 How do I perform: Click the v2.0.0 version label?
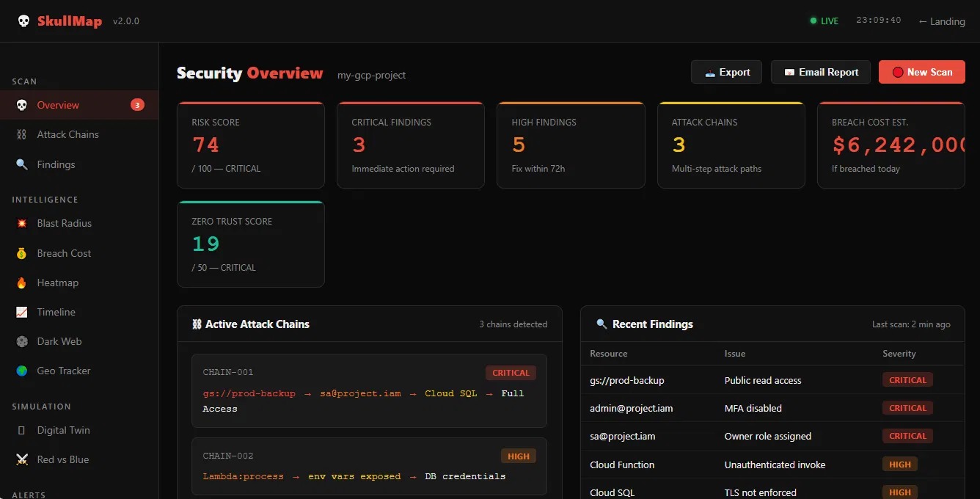(126, 21)
